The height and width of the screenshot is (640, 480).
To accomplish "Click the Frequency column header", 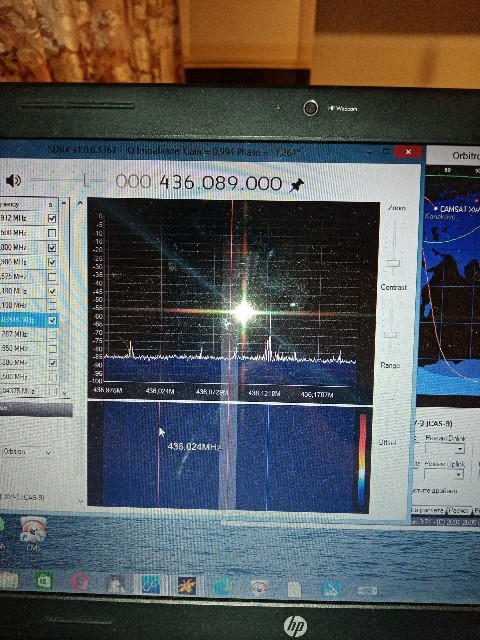I will pyautogui.click(x=21, y=204).
